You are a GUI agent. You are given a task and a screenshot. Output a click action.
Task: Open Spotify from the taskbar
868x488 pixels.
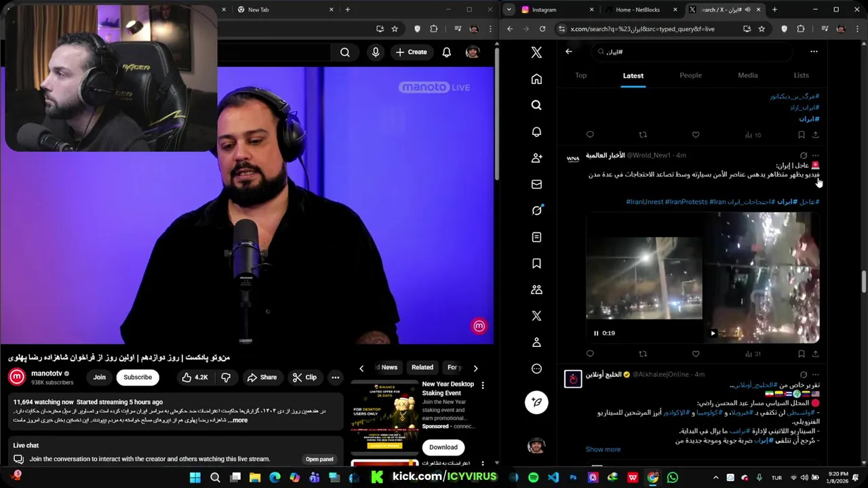click(x=533, y=478)
